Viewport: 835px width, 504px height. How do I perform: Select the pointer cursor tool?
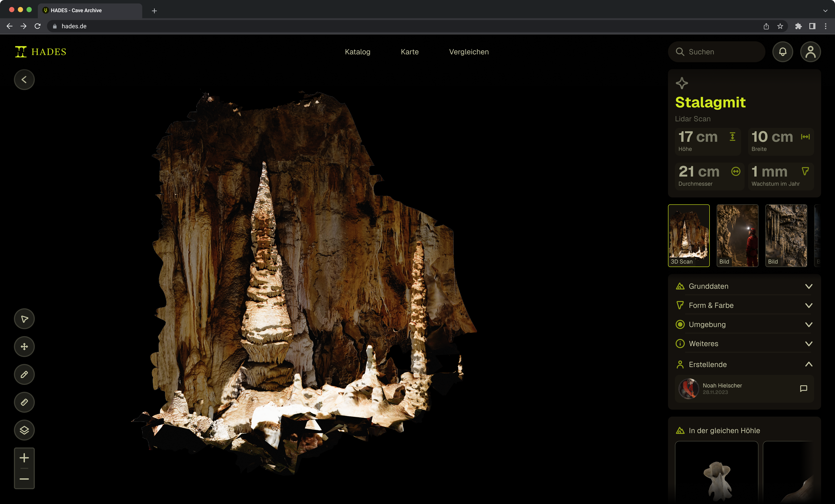(x=24, y=319)
